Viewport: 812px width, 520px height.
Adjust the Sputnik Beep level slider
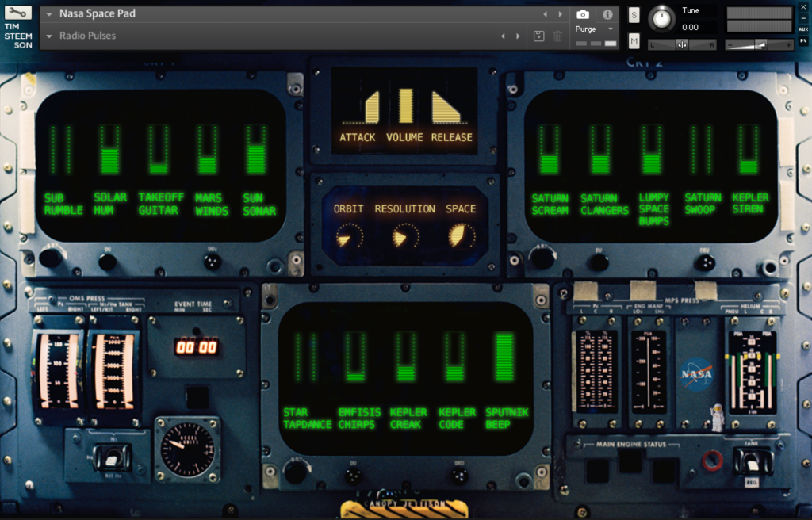(504, 357)
